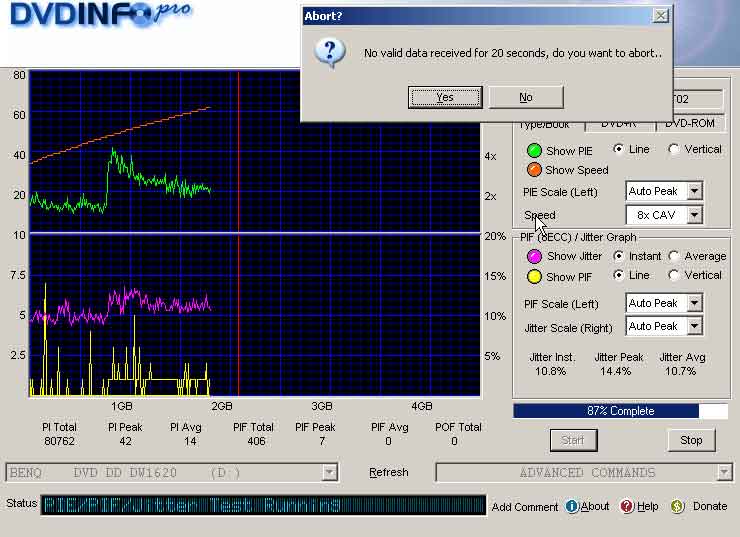Toggle the yellow Show PIF indicator
Screen dimensions: 740x537
point(534,277)
